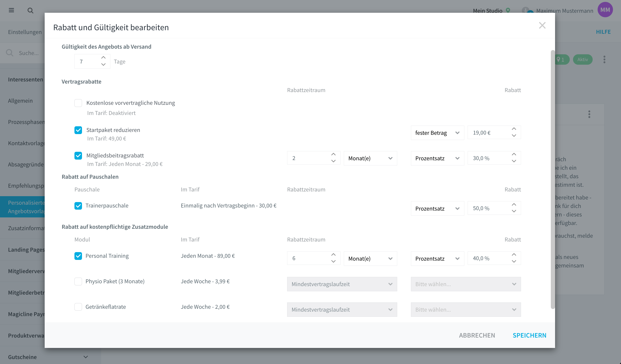Open the MM user avatar
Viewport: 621px width, 364px height.
[x=605, y=10]
